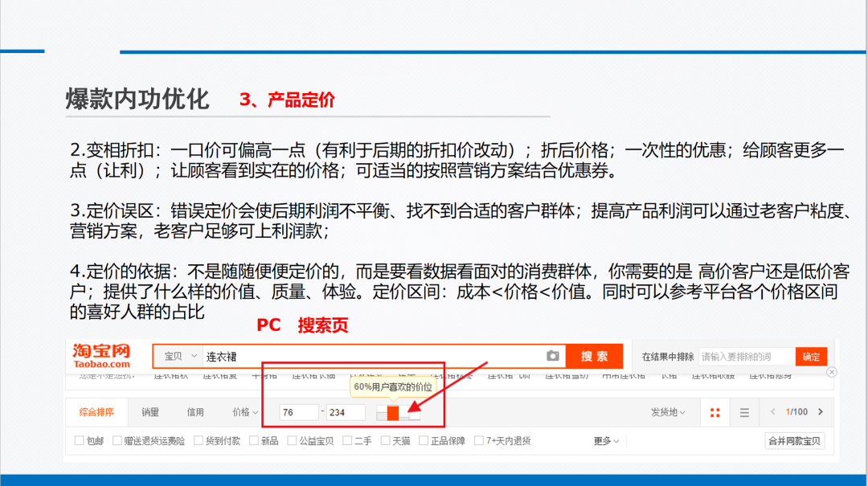Check the 货到付款 checkbox

[199, 440]
